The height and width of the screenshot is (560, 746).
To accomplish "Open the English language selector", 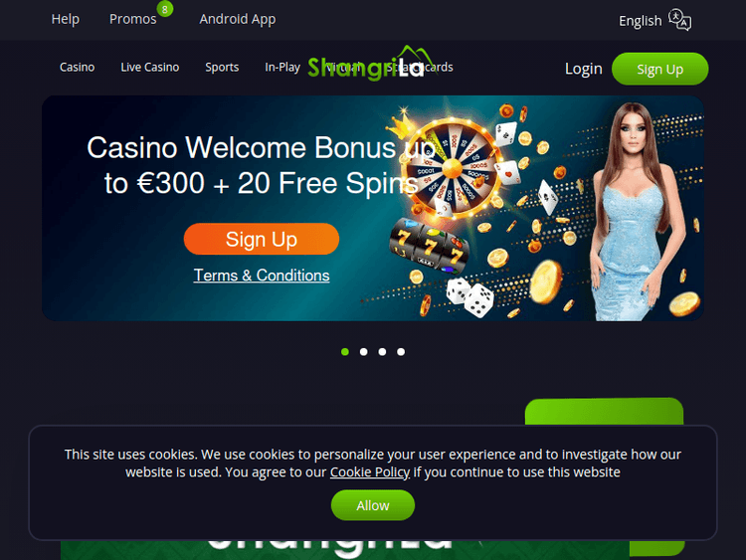I will click(x=640, y=21).
